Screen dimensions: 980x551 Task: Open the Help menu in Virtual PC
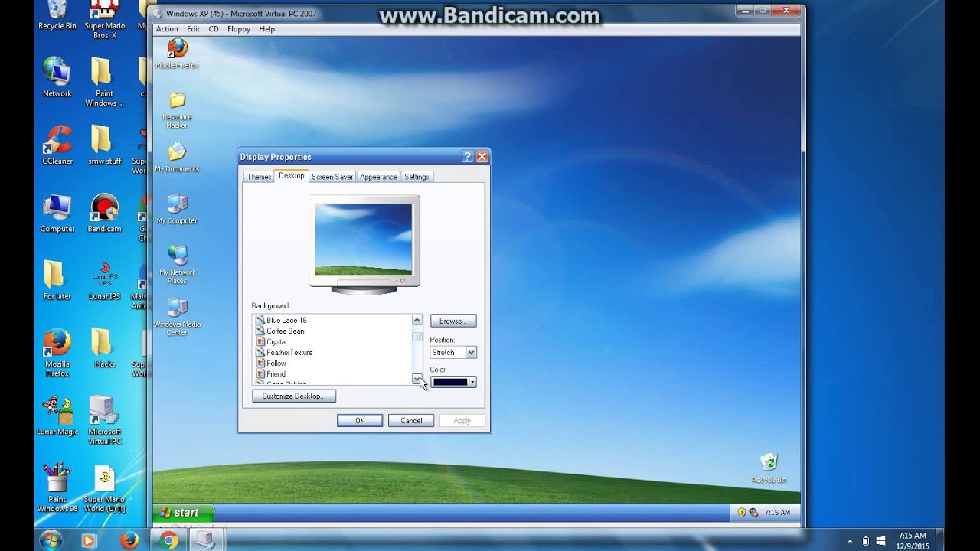point(266,29)
